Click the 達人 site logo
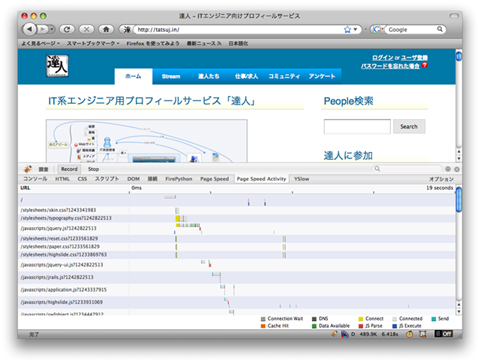The height and width of the screenshot is (363, 480). tap(57, 66)
